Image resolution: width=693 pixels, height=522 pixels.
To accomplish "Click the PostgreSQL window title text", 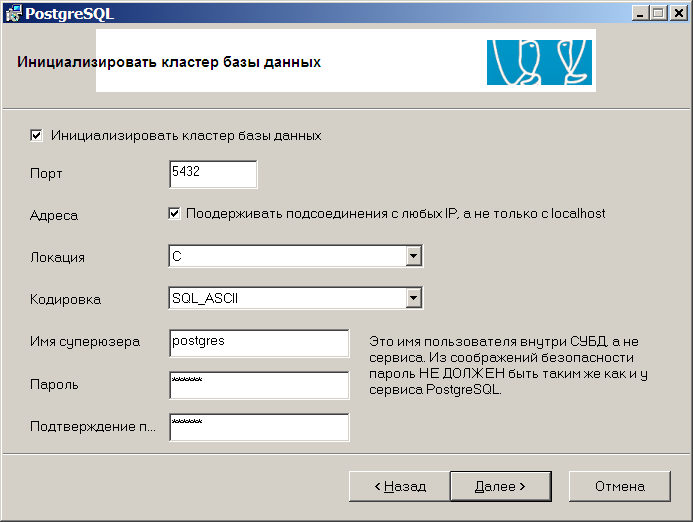I will pyautogui.click(x=69, y=14).
